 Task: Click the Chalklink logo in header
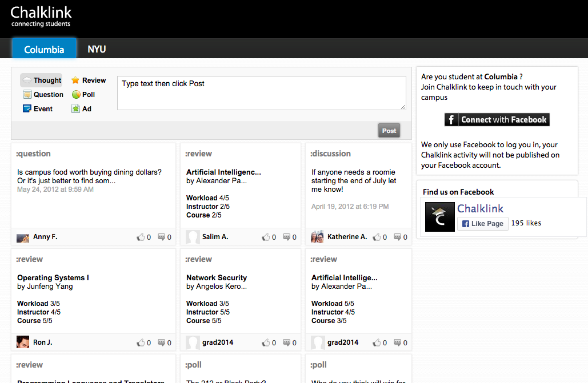tap(41, 16)
